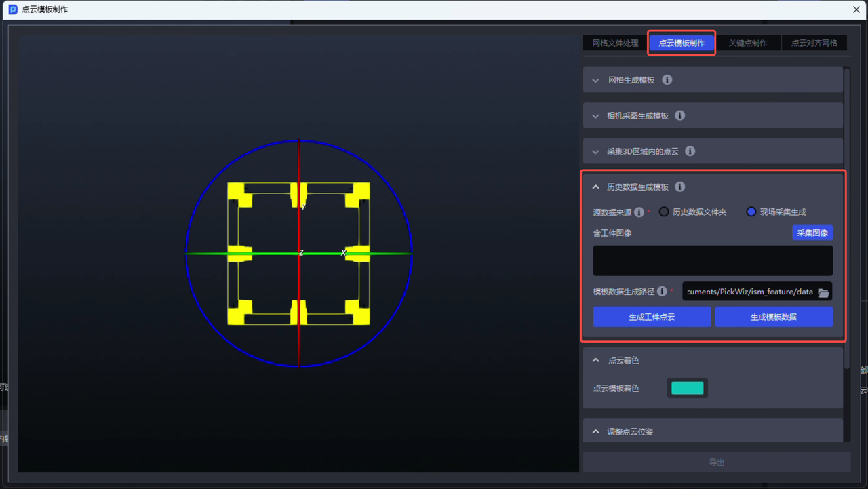Switch to the 网格文件处理 tab
868x489 pixels.
click(615, 43)
